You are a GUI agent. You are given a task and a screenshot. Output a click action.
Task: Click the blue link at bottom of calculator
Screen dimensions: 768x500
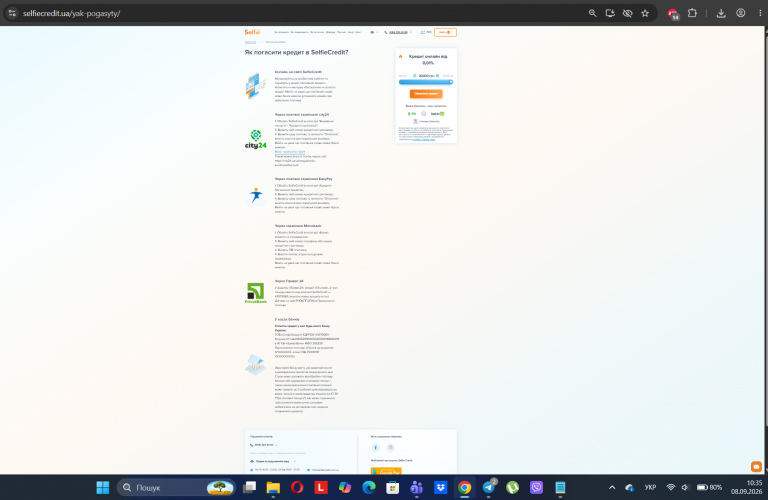[x=424, y=140]
